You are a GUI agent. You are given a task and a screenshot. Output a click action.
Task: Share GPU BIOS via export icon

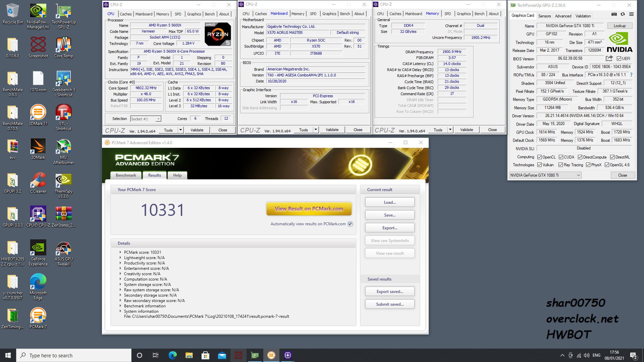pyautogui.click(x=609, y=58)
